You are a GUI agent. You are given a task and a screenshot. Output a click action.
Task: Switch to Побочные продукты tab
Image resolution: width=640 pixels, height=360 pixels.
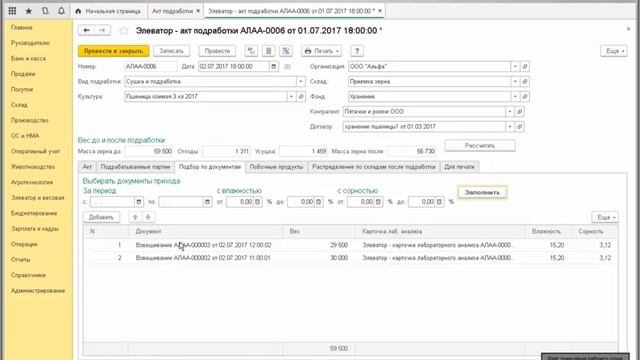[276, 167]
